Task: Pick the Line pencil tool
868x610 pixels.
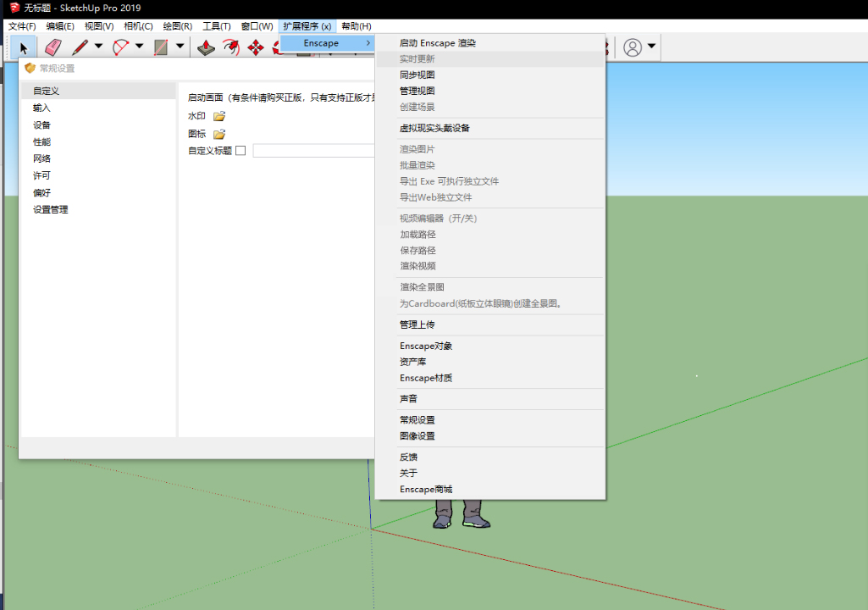Action: [x=80, y=47]
